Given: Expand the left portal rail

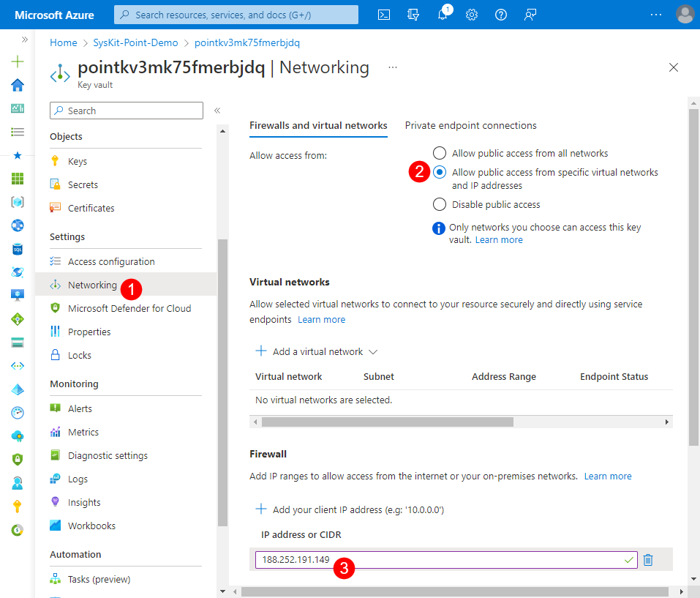Looking at the screenshot, I should point(24,40).
